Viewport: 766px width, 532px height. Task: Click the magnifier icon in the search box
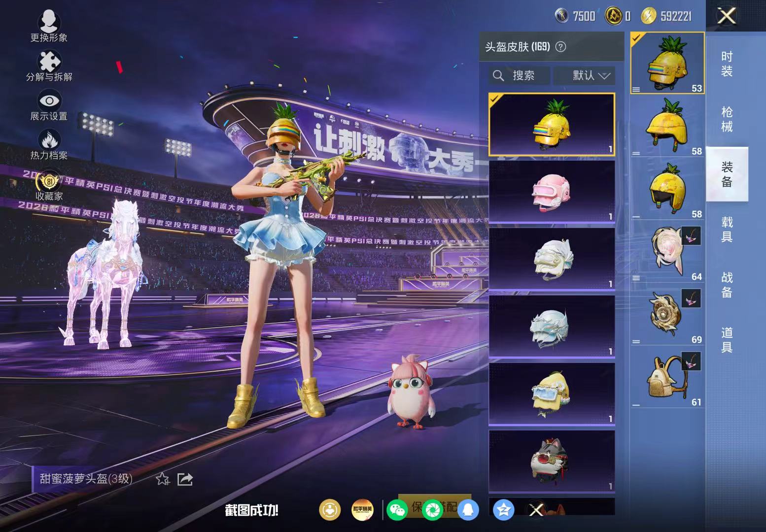point(498,75)
